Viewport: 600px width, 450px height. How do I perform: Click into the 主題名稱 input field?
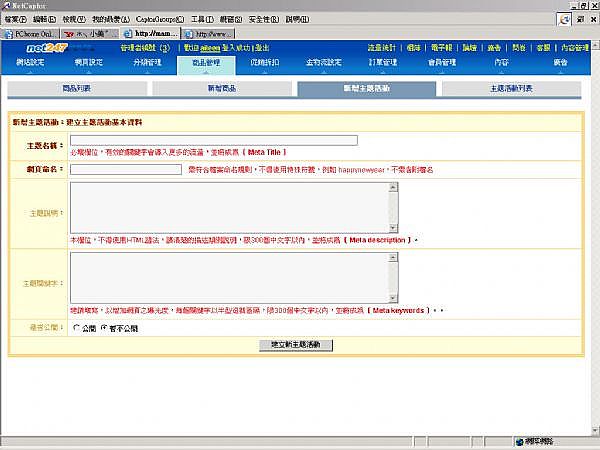pyautogui.click(x=214, y=140)
